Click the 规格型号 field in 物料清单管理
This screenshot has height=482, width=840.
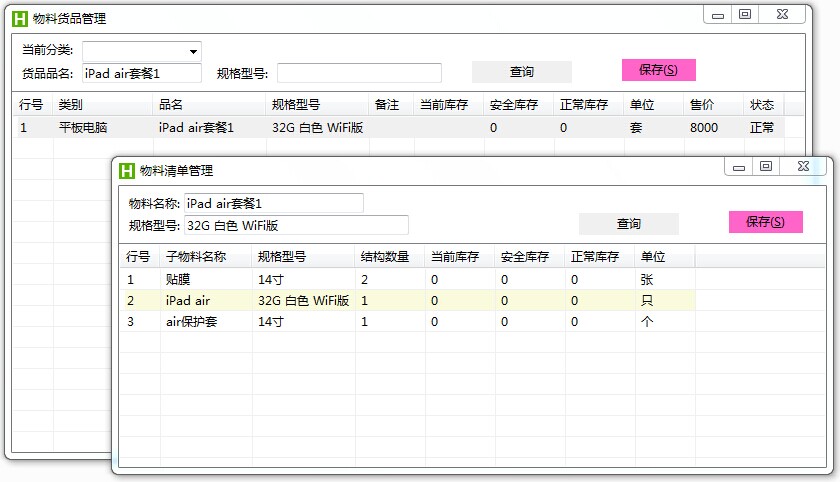[296, 225]
